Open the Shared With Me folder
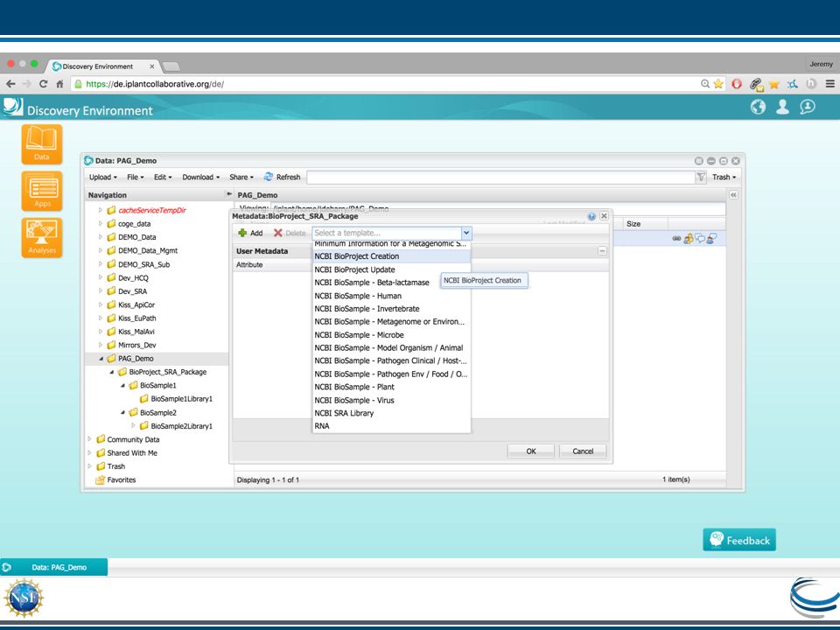The height and width of the screenshot is (630, 840). (x=132, y=452)
